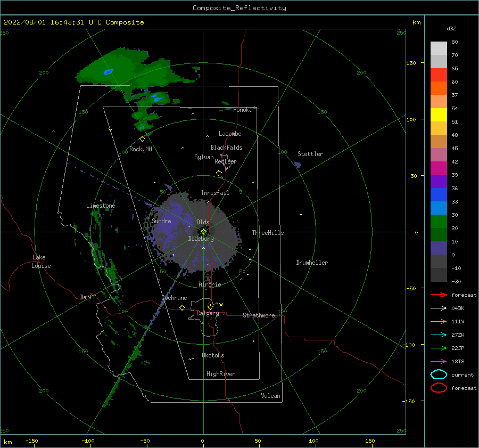
Task: Click the Composite_Reflectivity title
Action: point(239,8)
